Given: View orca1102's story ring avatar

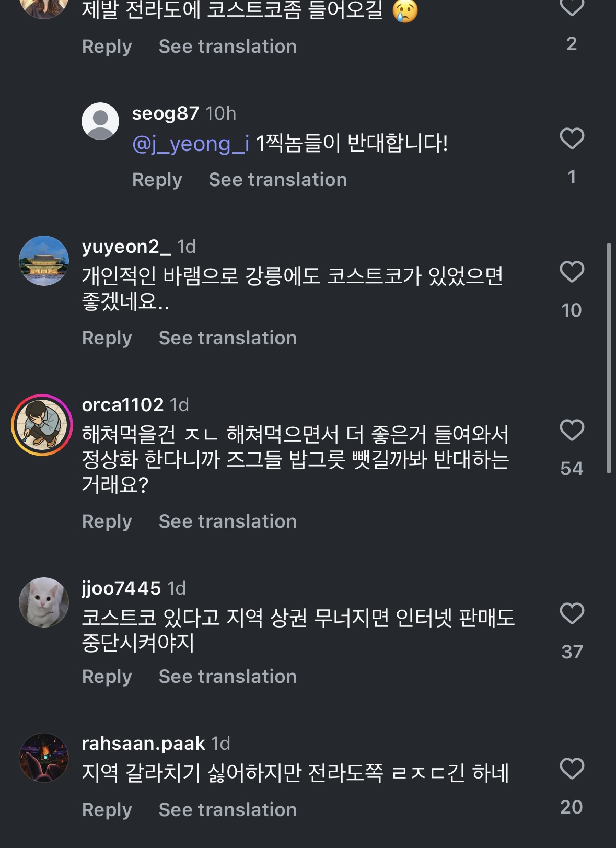Looking at the screenshot, I should tap(42, 425).
